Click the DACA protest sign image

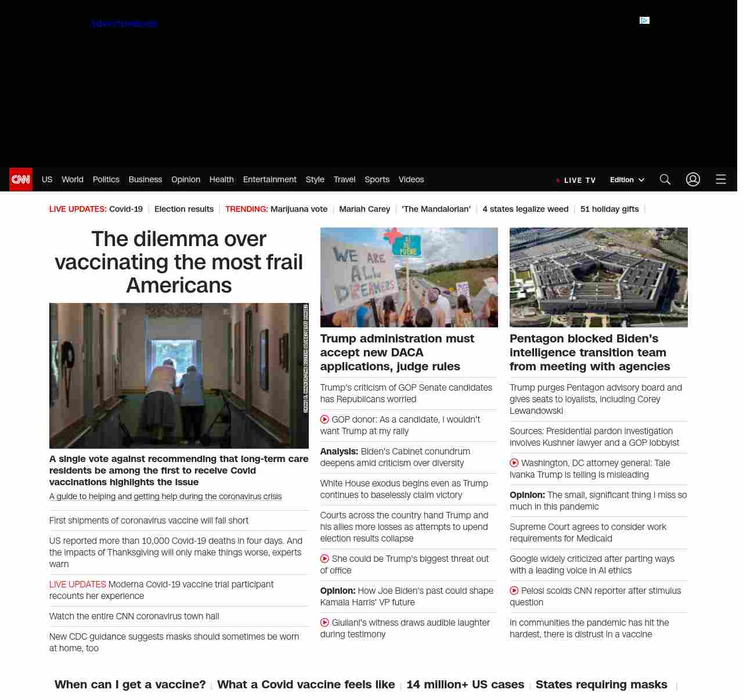409,277
